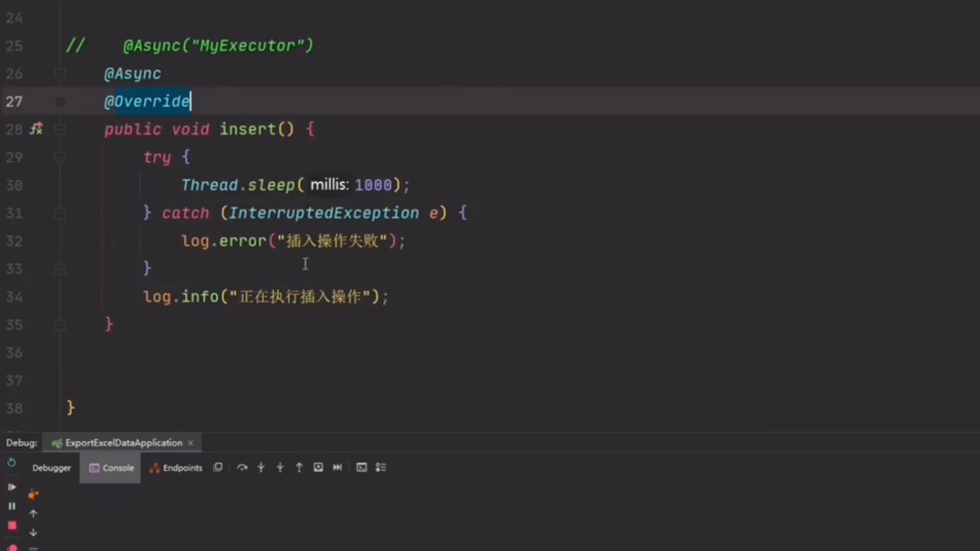Show execution point icon
Screen dimensions: 980x551
point(218,467)
